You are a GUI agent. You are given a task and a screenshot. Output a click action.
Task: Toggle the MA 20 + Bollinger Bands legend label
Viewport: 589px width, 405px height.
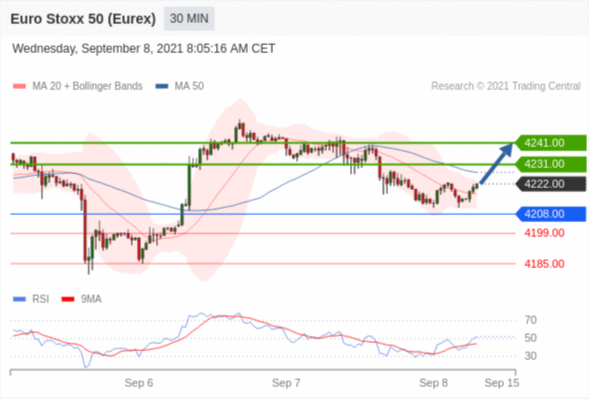[87, 86]
